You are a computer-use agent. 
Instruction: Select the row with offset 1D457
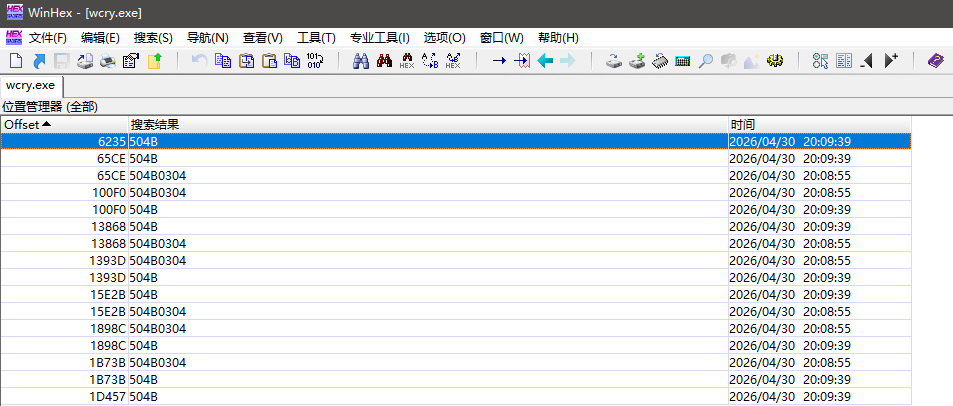tap(456, 397)
